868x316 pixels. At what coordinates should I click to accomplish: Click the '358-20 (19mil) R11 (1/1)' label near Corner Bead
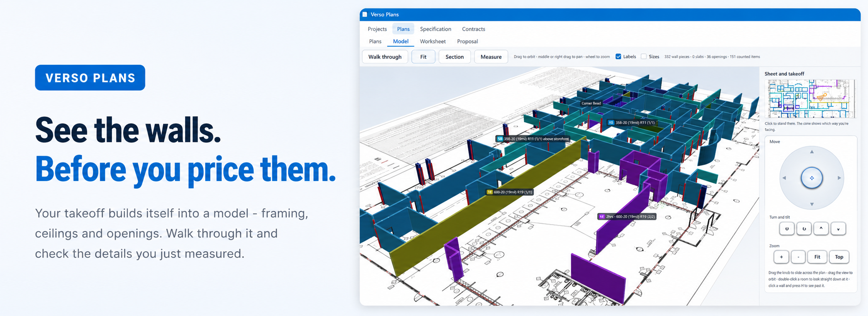632,123
